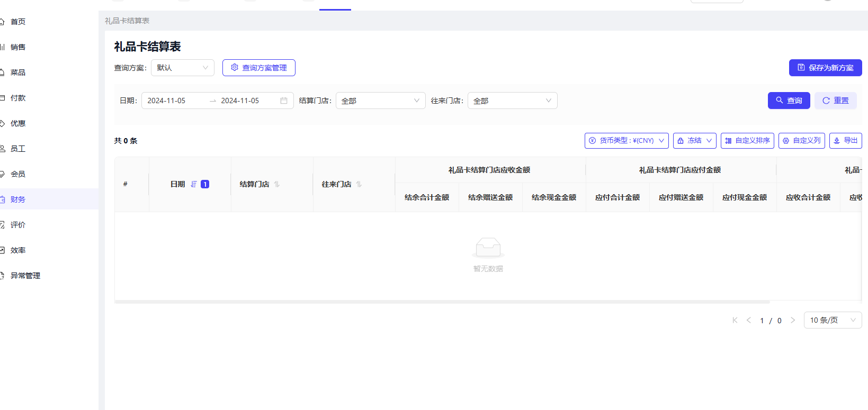Screen dimensions: 868x410
Task: Click 应付赠送金额 column header
Action: [681, 197]
